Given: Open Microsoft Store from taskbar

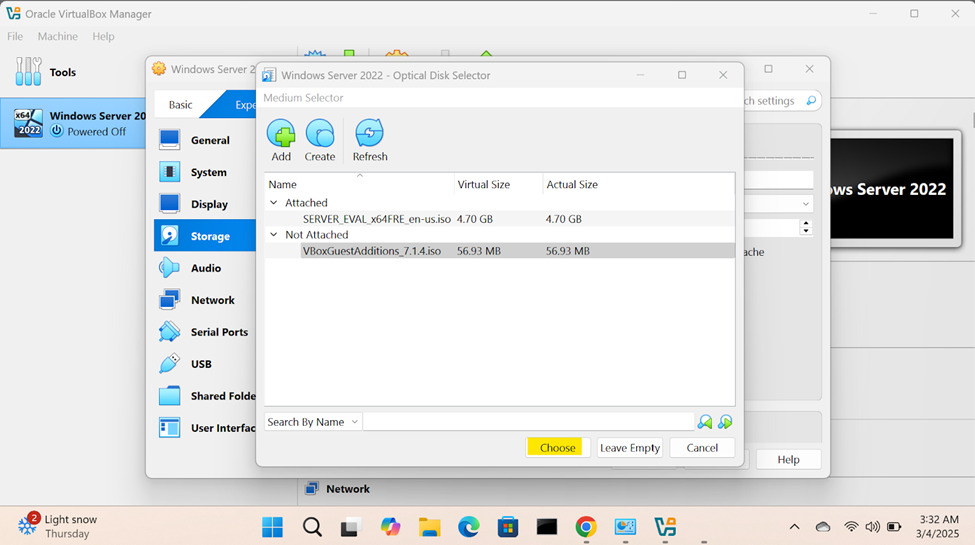Looking at the screenshot, I should click(x=507, y=527).
